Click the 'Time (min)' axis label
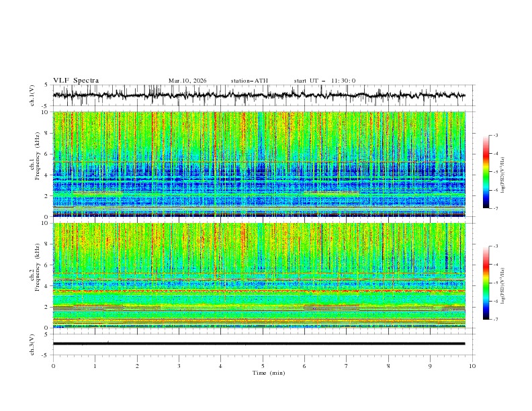This screenshot has height=411, width=532. (269, 373)
